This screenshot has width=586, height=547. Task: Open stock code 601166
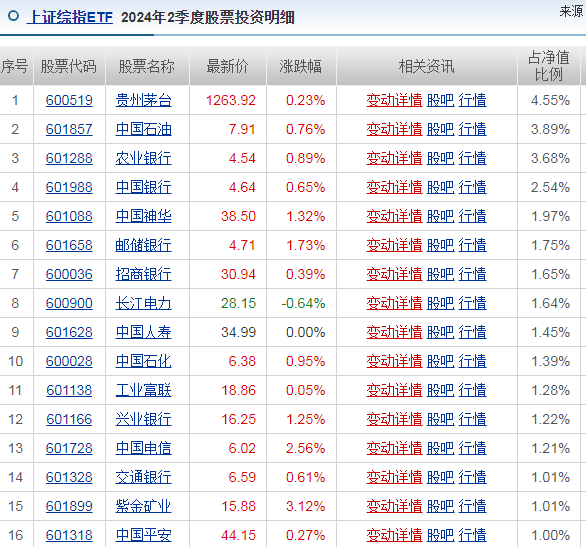point(69,419)
